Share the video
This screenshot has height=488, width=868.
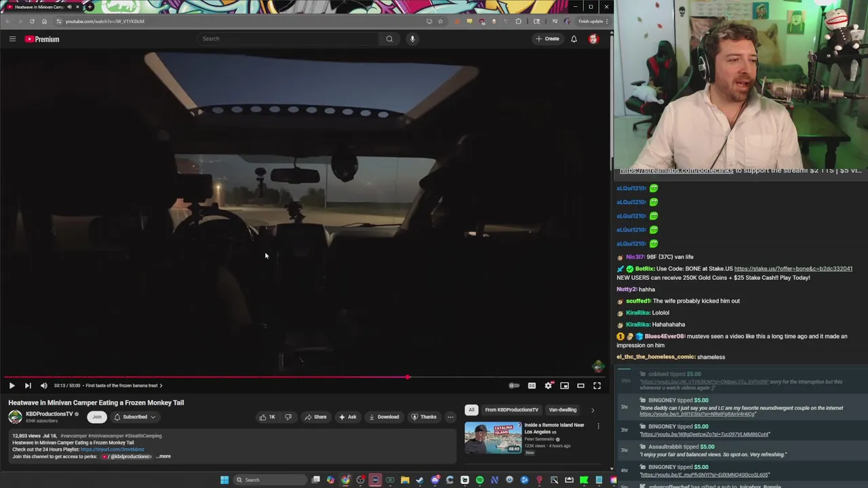315,417
